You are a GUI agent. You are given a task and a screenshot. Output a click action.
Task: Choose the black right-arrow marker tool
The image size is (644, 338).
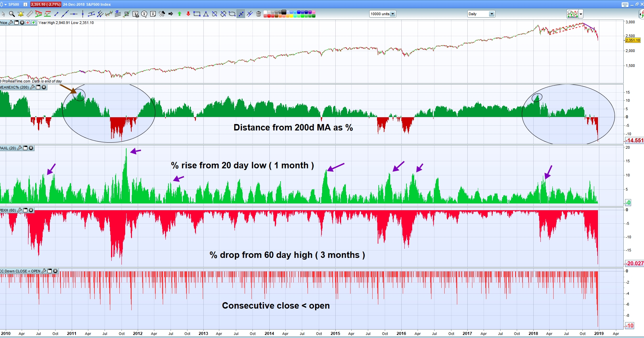pos(171,14)
